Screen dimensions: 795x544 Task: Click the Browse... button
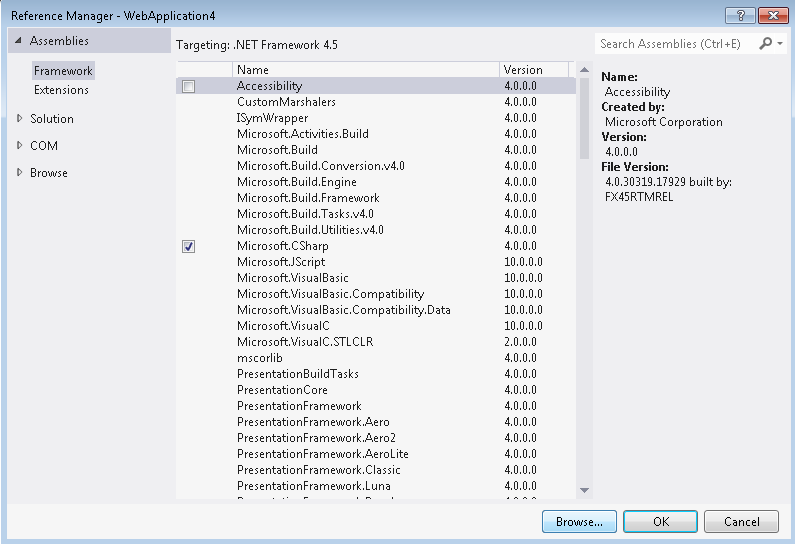click(x=579, y=521)
